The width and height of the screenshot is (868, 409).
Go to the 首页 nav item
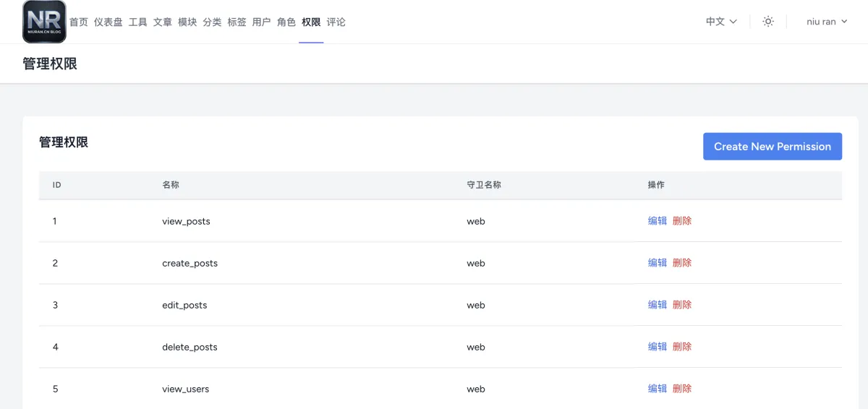(79, 22)
